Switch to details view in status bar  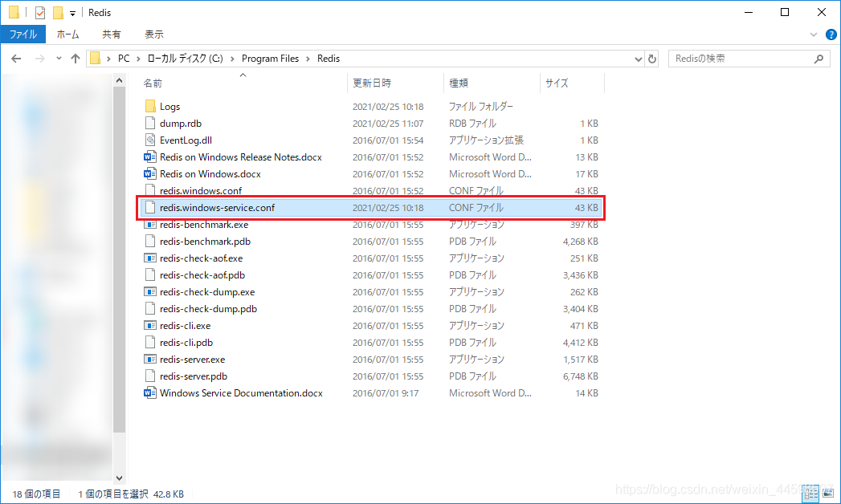(810, 494)
